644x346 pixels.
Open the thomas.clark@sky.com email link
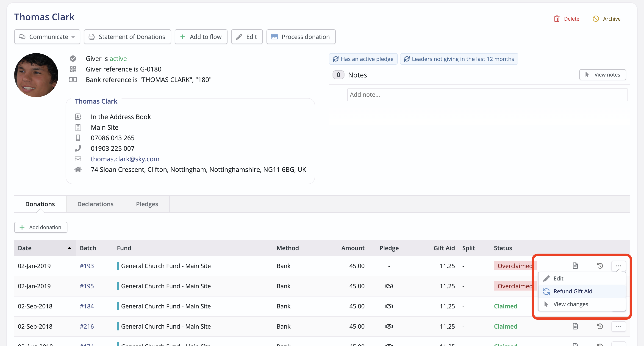[x=125, y=159]
